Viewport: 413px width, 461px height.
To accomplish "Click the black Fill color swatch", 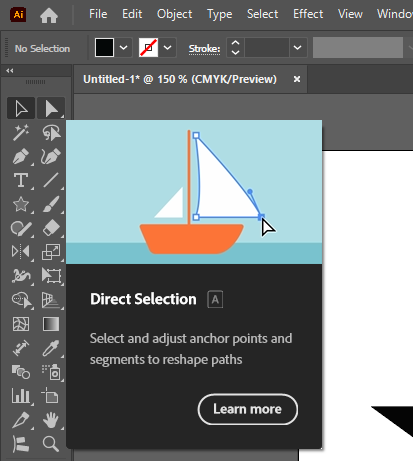I will click(x=104, y=48).
